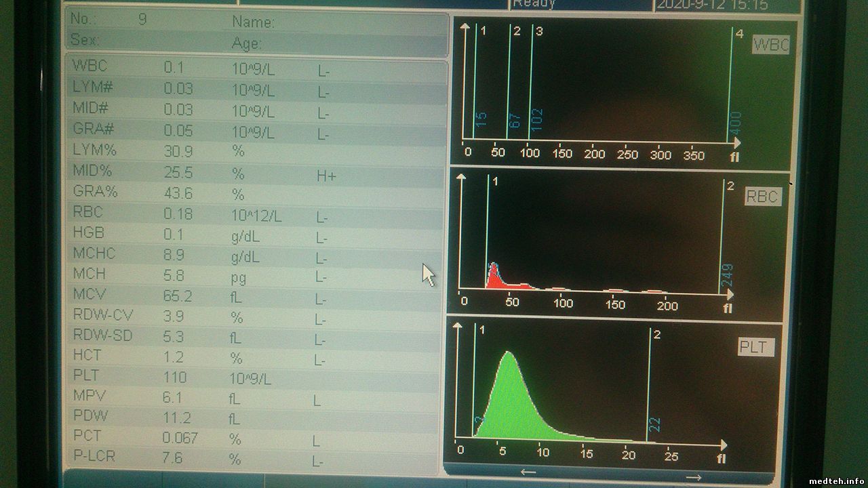
Task: Select the PLT result row
Action: [258, 377]
